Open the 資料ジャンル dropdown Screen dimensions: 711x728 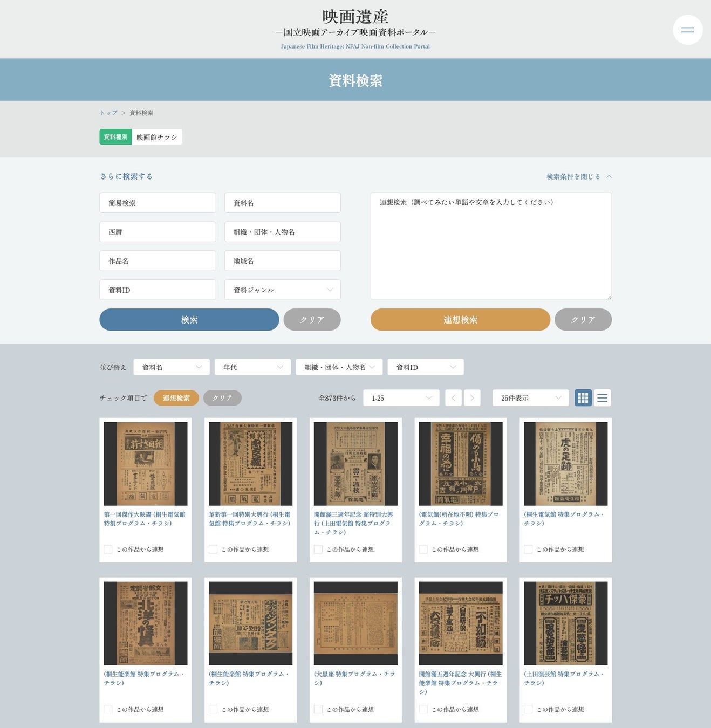tap(282, 290)
